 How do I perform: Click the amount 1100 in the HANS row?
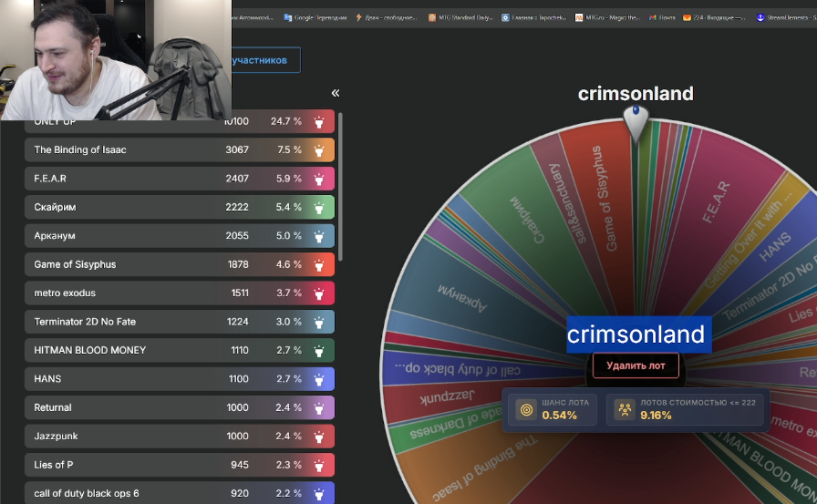coord(239,379)
